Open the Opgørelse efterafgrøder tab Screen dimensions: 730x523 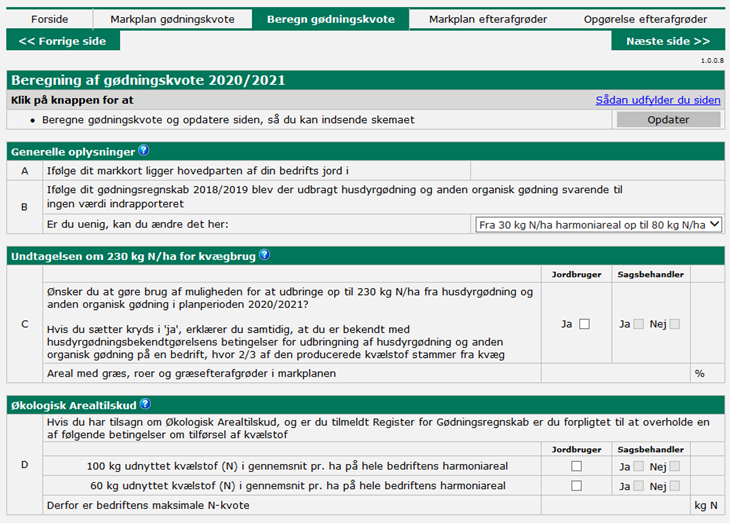tap(649, 19)
